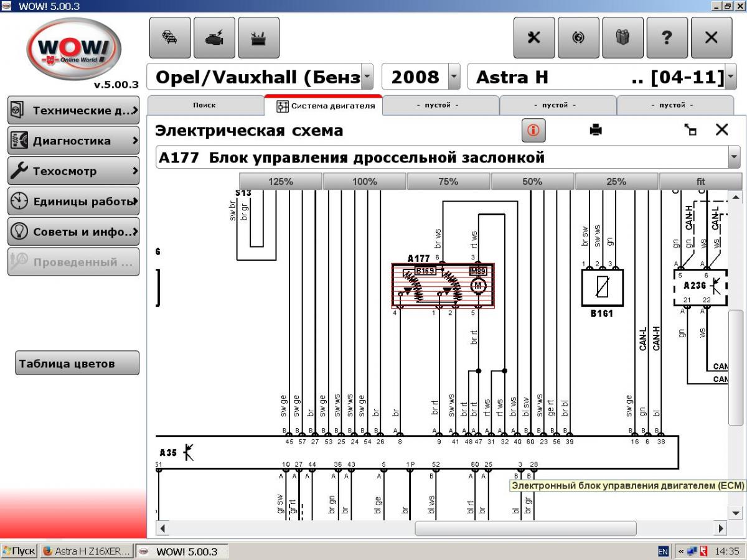Click the wheel icon in top toolbar
747x560 pixels.
578,37
